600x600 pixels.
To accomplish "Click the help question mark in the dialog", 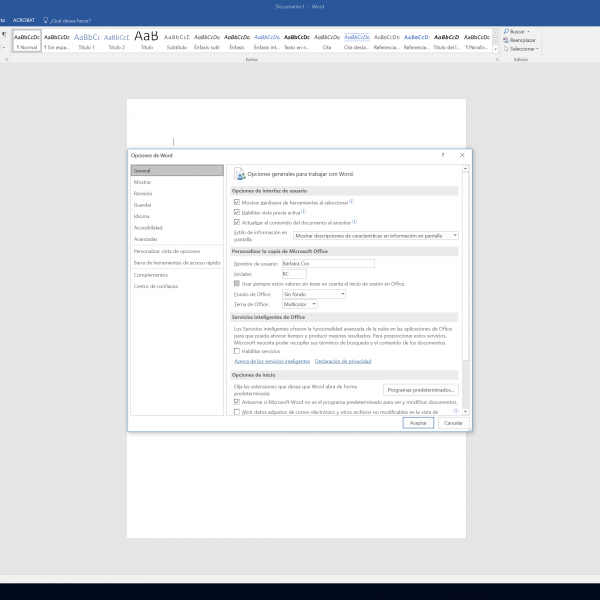I will click(x=443, y=156).
